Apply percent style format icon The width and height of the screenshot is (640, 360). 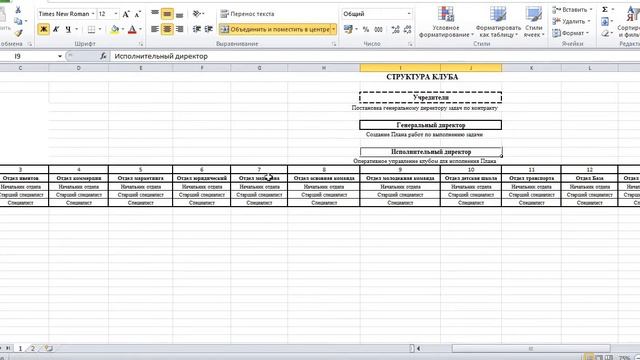(x=366, y=29)
